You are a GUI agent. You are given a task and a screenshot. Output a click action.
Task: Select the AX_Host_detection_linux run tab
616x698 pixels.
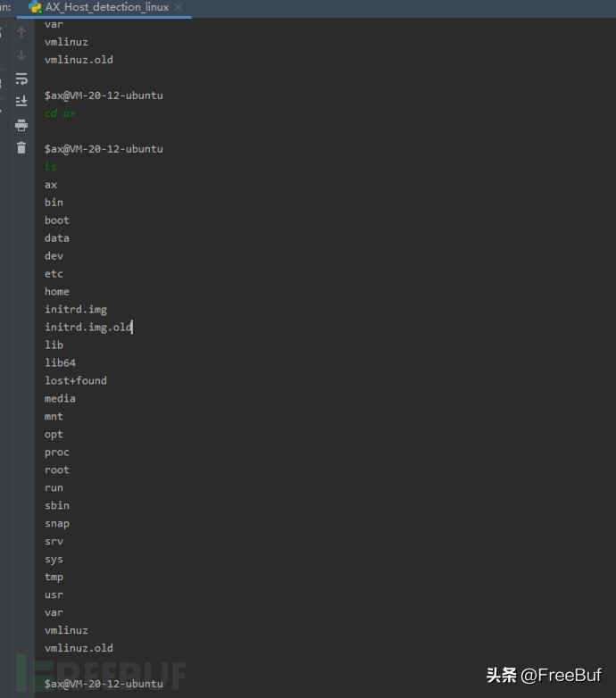pyautogui.click(x=107, y=6)
